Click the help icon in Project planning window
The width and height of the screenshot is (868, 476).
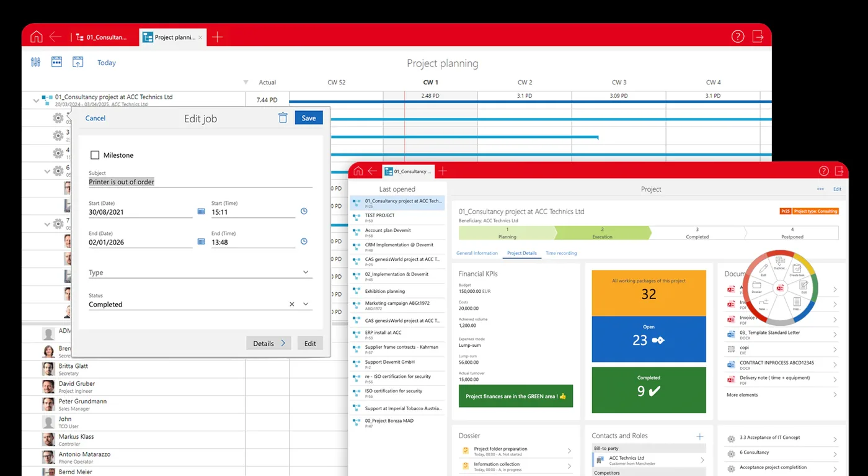click(x=738, y=37)
